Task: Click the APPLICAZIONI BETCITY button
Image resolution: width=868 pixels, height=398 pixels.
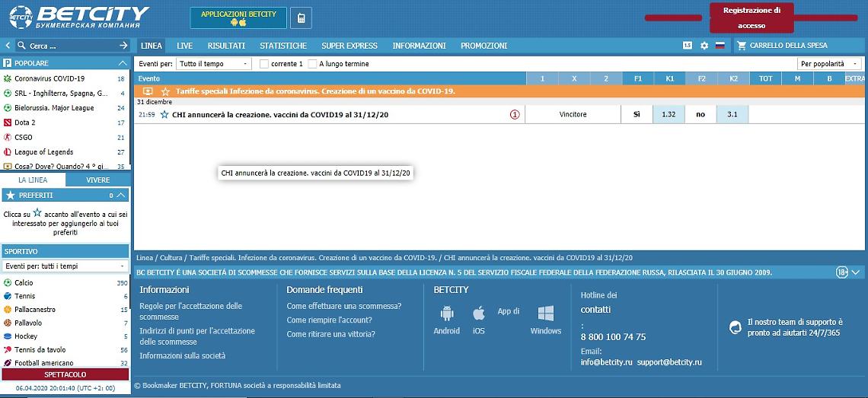Action: click(x=238, y=18)
